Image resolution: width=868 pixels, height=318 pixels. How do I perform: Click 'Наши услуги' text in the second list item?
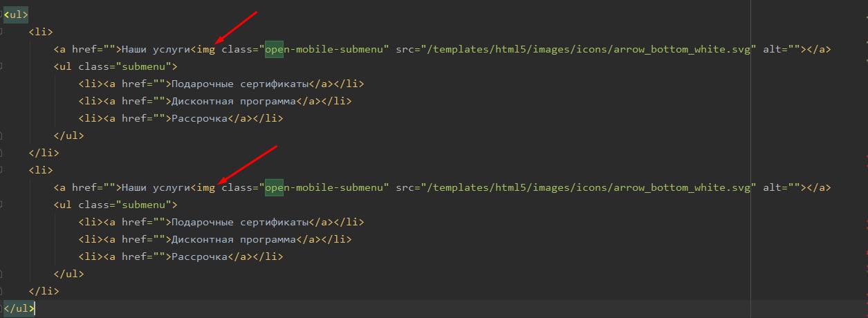156,187
